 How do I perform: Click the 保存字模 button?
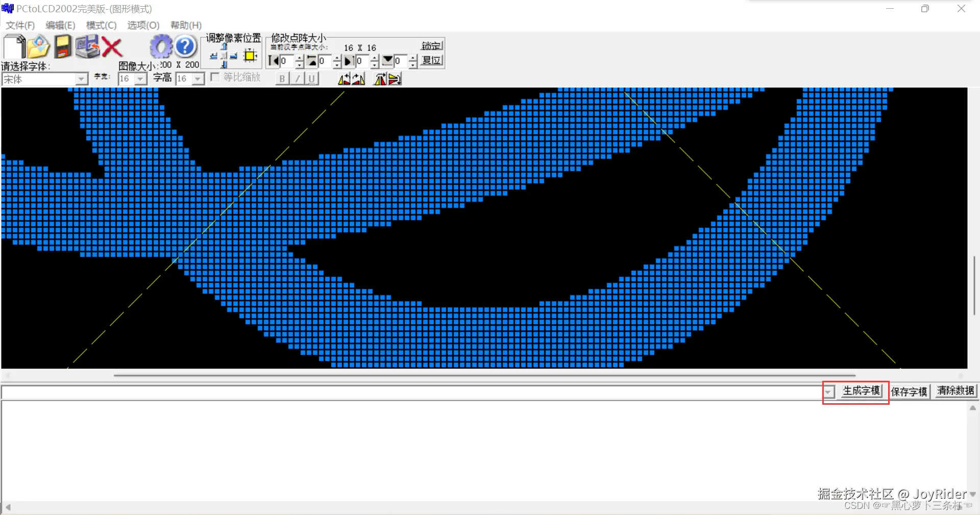[x=909, y=391]
